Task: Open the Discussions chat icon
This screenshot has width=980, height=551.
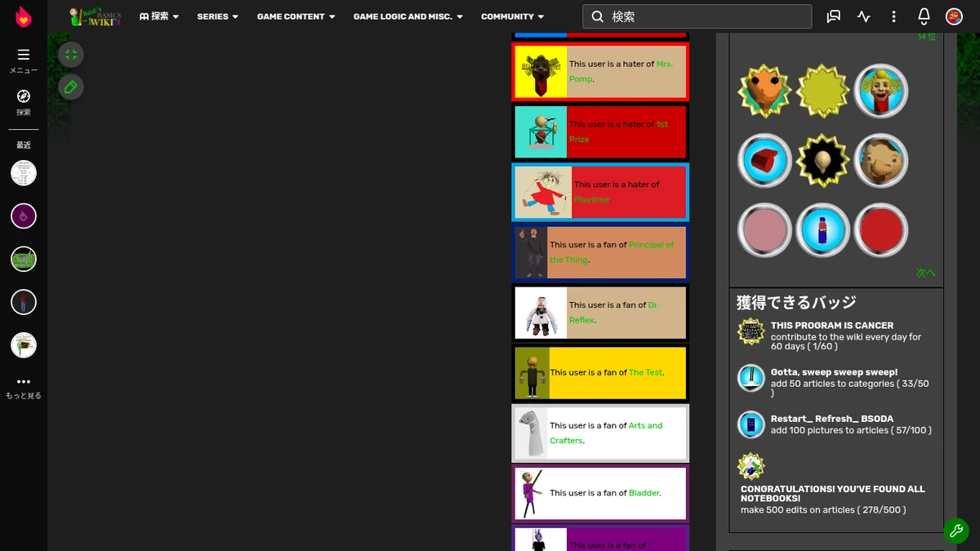Action: click(833, 16)
